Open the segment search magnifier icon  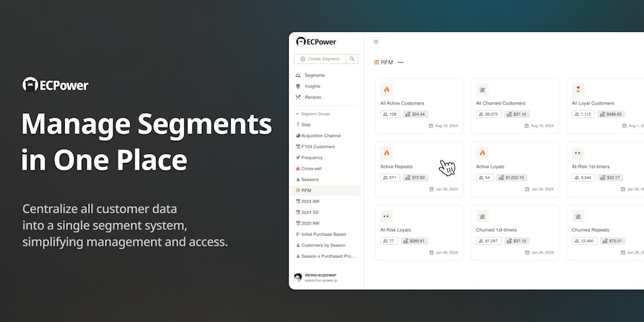[x=352, y=58]
